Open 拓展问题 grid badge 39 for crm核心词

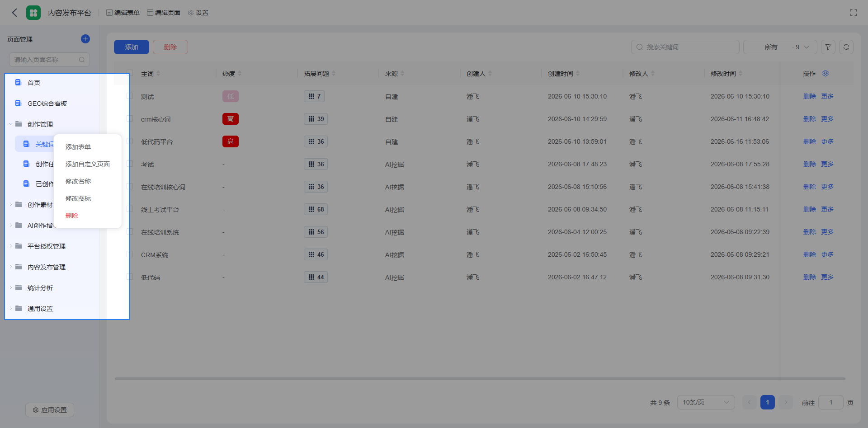[x=316, y=119]
